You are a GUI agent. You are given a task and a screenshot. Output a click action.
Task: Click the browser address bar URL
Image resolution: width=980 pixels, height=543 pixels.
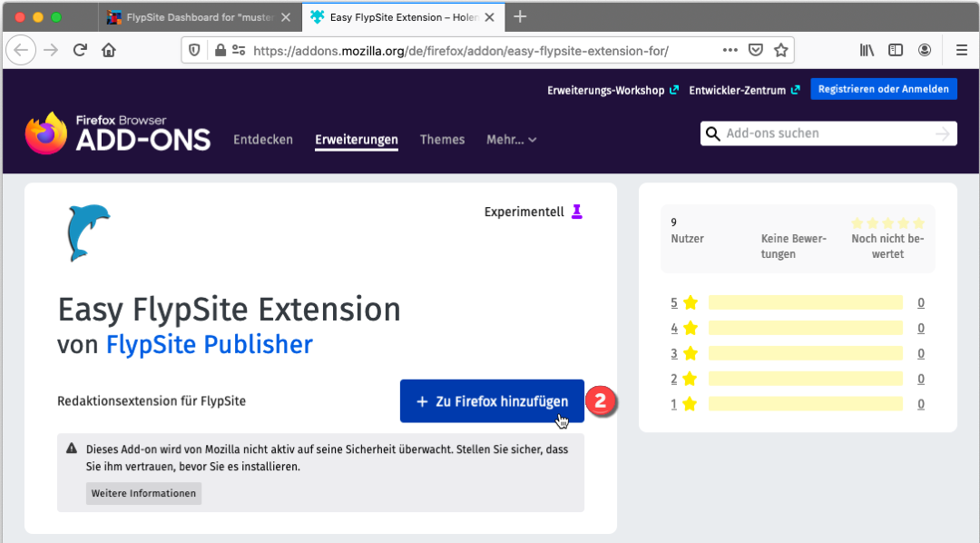pos(461,51)
